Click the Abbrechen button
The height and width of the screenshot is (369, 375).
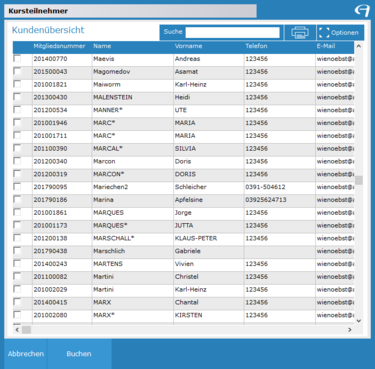[x=26, y=354]
